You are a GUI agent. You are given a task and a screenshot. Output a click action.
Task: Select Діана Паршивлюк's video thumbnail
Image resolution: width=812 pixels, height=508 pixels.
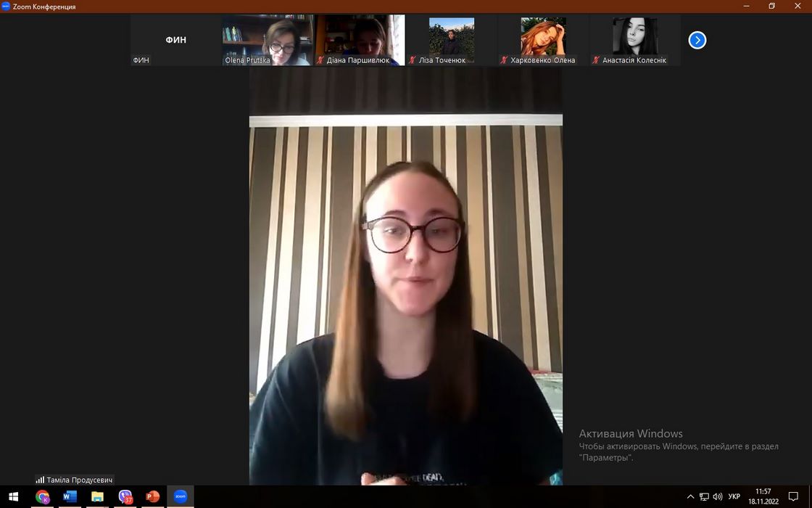pos(360,40)
